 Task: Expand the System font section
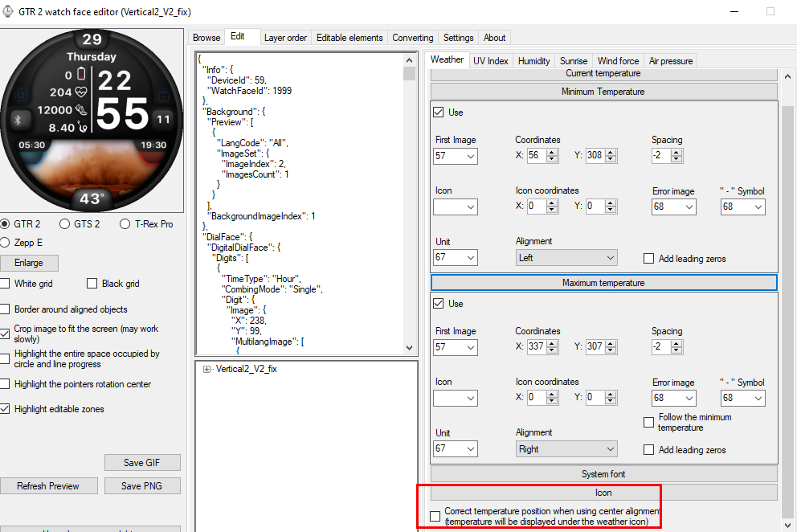pos(603,474)
